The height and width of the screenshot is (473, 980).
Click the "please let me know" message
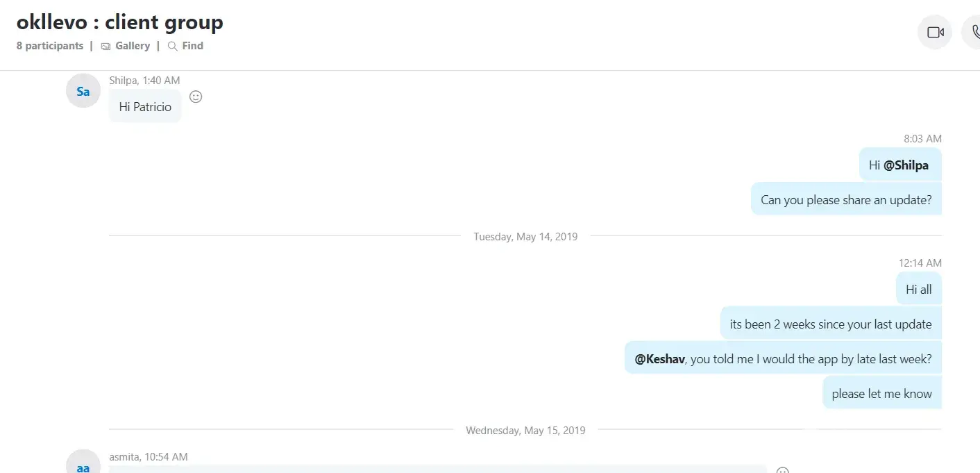tap(881, 394)
